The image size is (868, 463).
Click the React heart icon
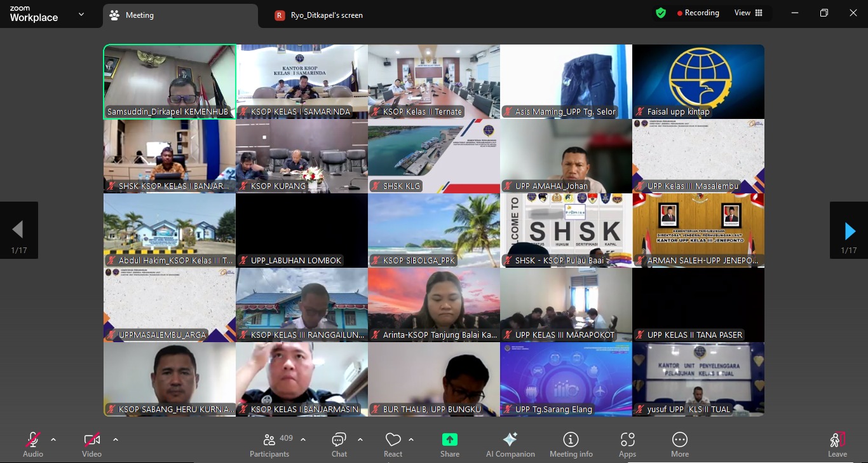393,445
